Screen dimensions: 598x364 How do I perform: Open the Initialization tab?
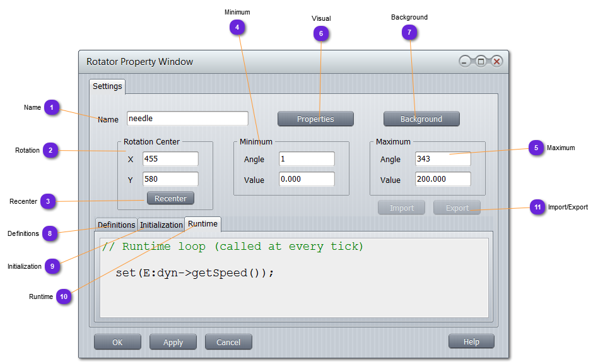click(161, 225)
